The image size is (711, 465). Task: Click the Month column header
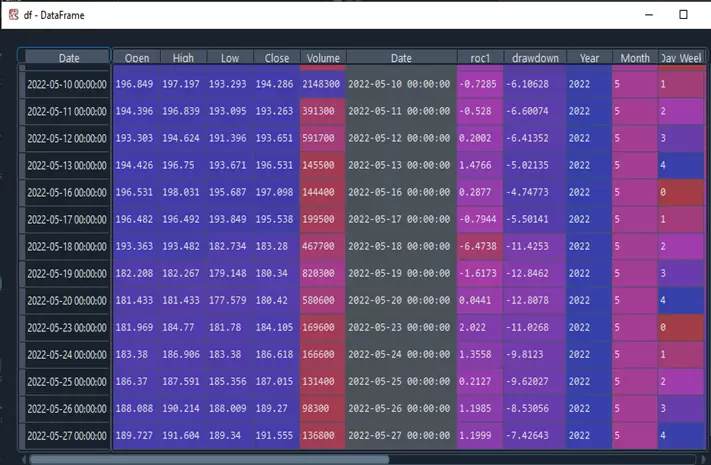click(635, 58)
